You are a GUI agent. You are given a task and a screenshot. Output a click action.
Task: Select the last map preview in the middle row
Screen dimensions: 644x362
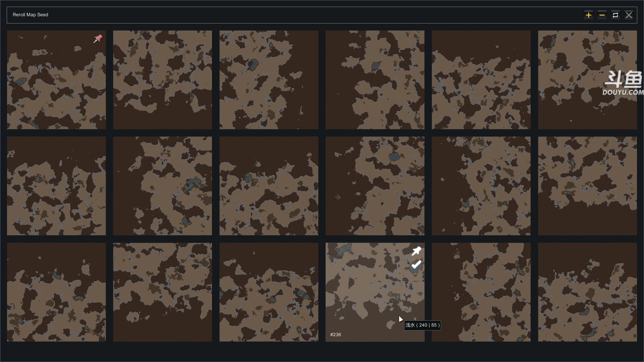587,186
